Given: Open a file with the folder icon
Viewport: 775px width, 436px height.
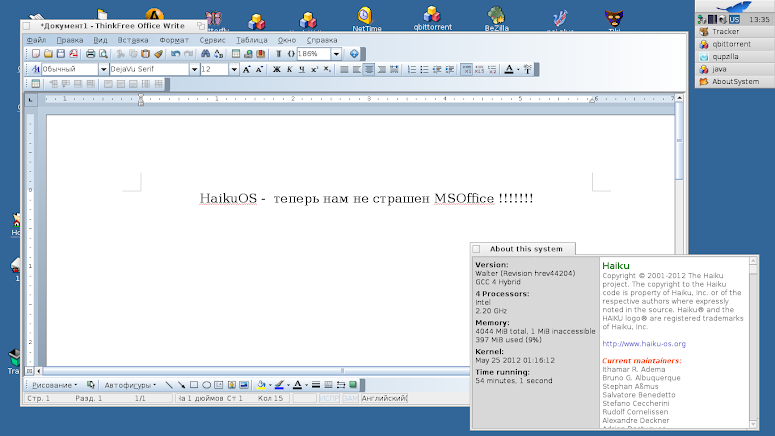Looking at the screenshot, I should 48,54.
